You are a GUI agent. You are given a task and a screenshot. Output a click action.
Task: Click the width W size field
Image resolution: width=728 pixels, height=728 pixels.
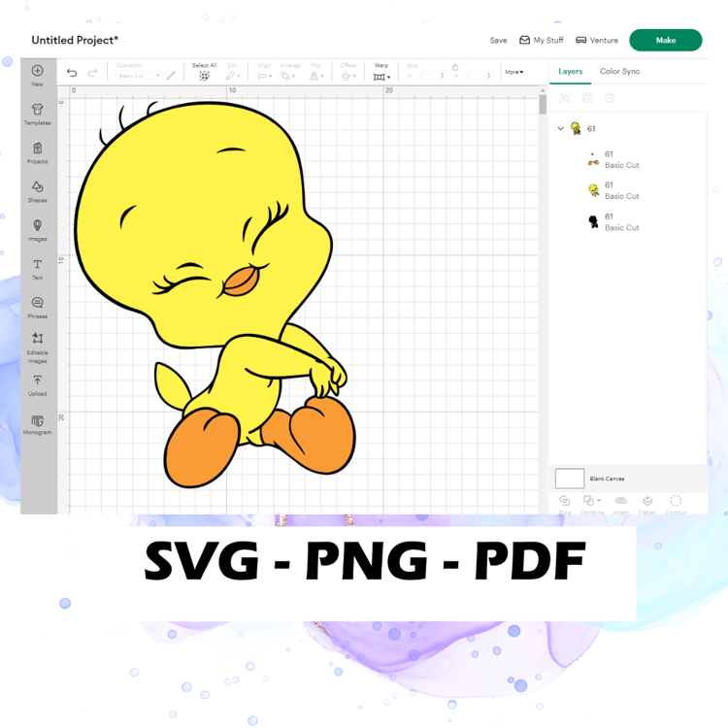click(430, 76)
